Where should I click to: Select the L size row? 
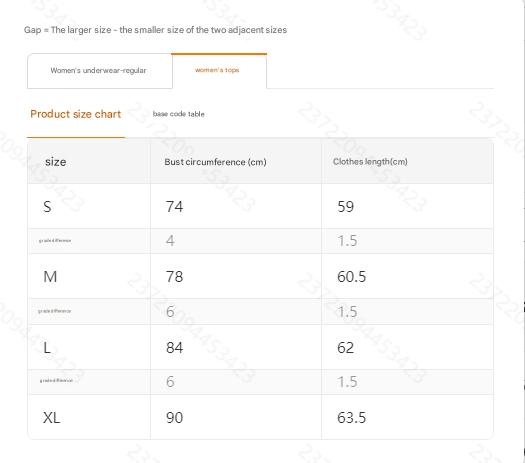(x=260, y=347)
